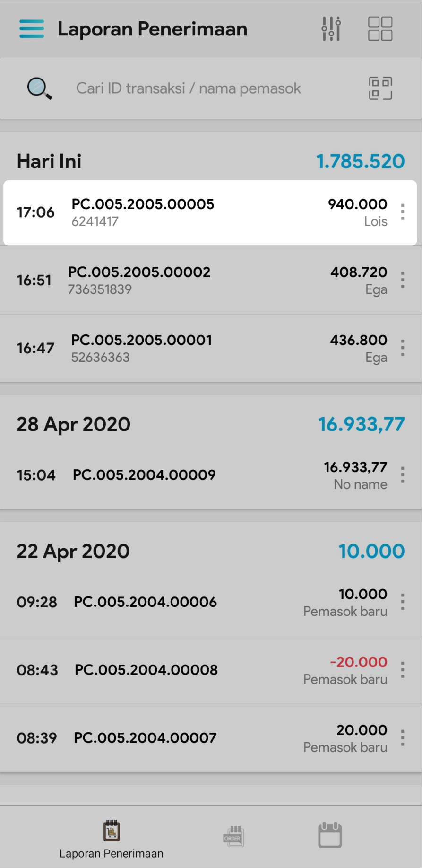This screenshot has width=422, height=868.
Task: Open options for transaction PC.005.2004.00007
Action: pyautogui.click(x=402, y=738)
